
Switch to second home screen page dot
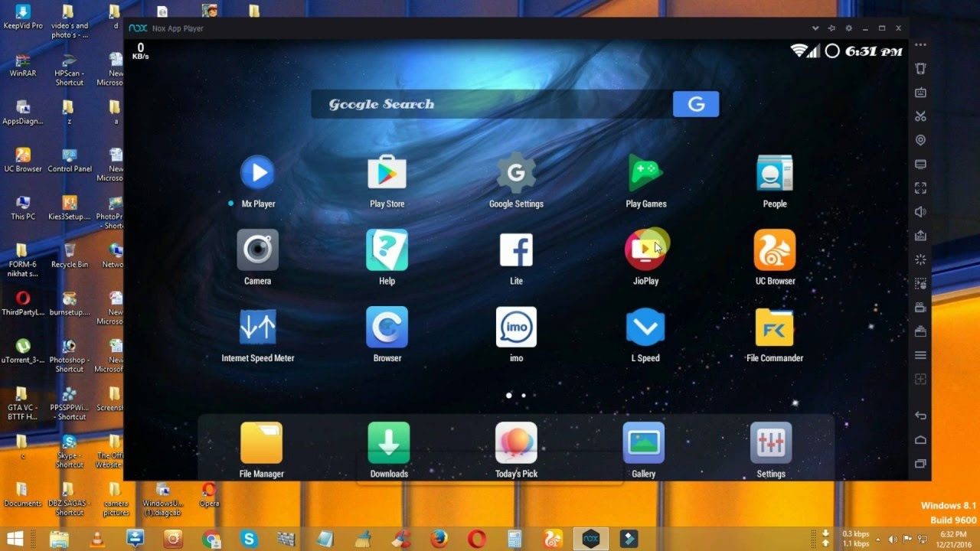pos(524,396)
